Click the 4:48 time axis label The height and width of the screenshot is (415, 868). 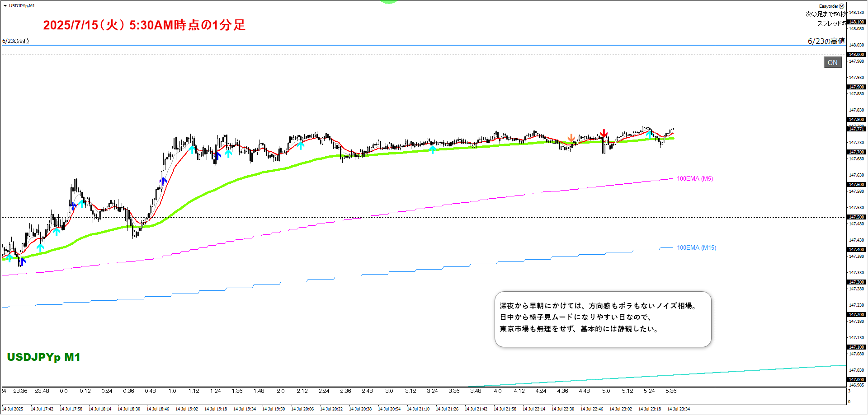point(584,391)
